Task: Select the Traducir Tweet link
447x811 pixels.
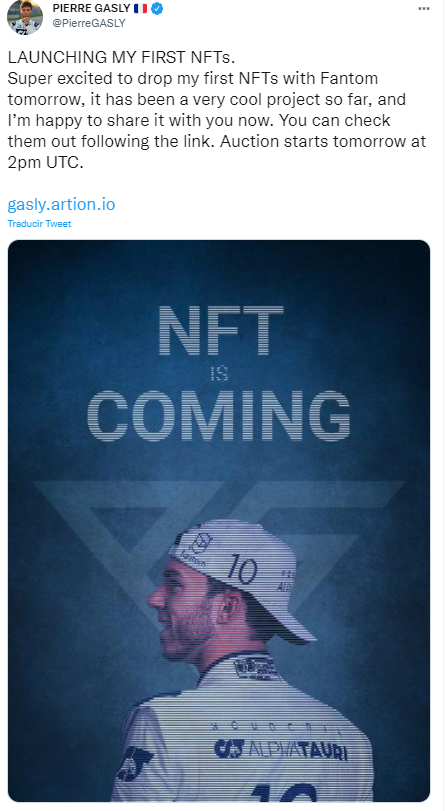Action: click(x=39, y=224)
